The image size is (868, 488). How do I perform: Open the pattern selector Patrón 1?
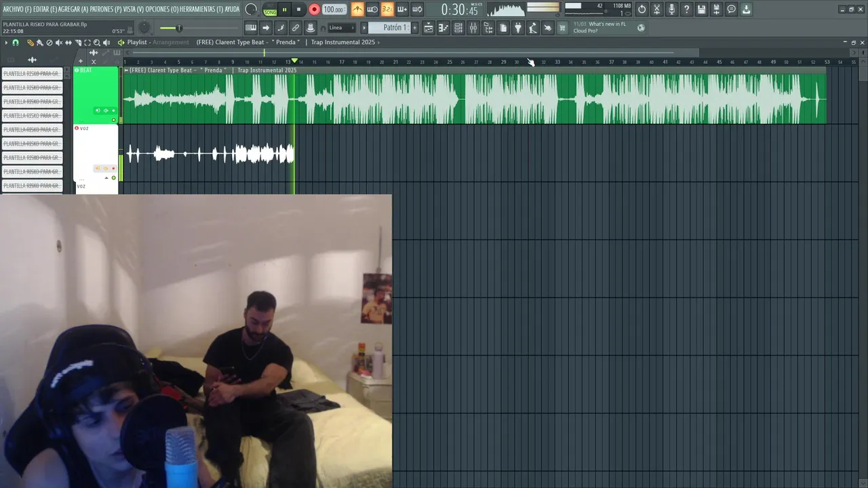click(394, 28)
